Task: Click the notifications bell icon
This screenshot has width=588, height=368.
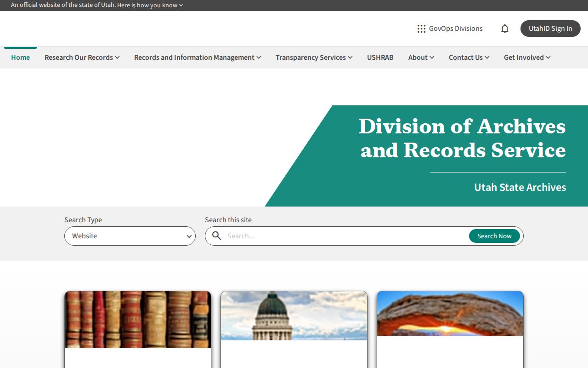Action: pyautogui.click(x=505, y=29)
